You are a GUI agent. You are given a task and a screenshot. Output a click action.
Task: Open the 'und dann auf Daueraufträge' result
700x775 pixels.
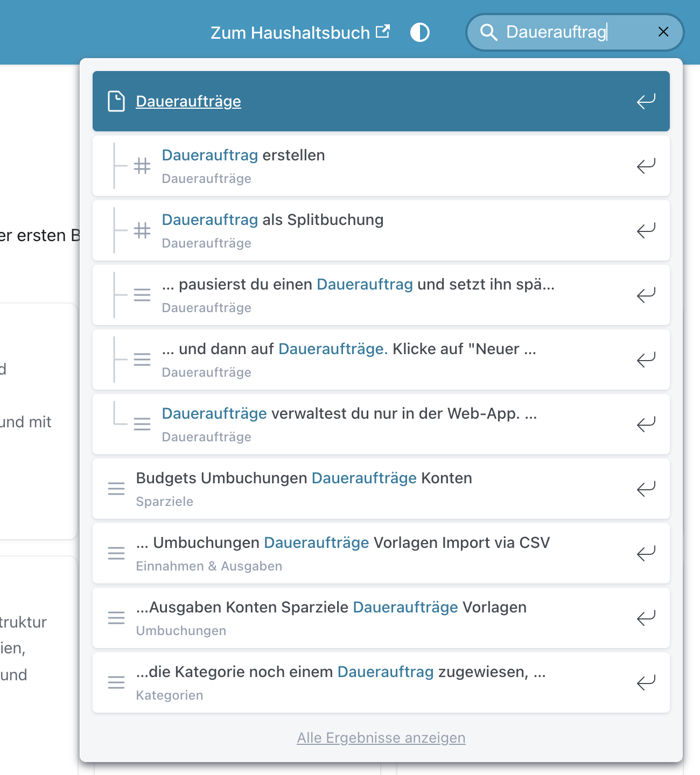coord(381,360)
